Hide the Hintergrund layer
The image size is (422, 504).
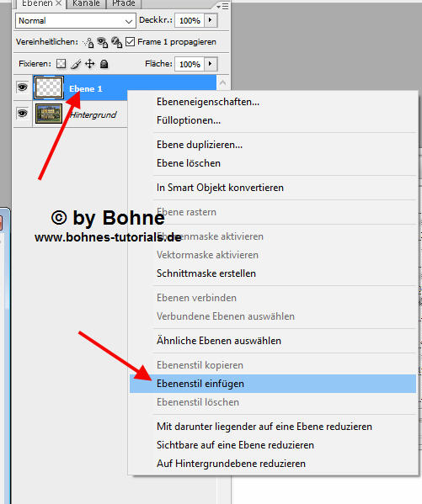click(x=22, y=114)
